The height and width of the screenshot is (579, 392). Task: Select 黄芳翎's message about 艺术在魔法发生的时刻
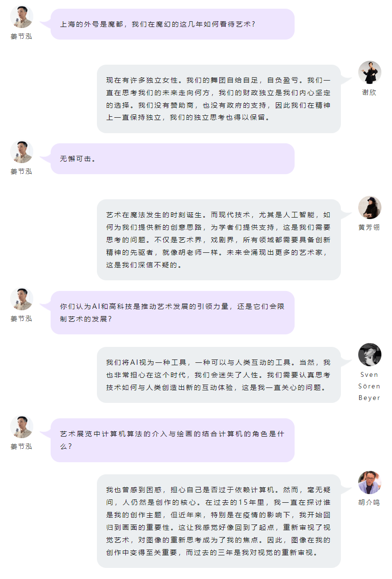coord(219,240)
